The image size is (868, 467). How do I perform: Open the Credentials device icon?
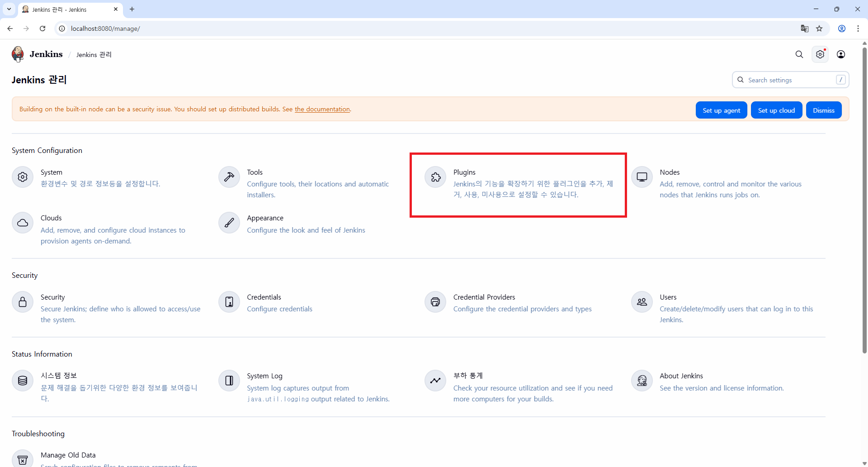tap(229, 302)
